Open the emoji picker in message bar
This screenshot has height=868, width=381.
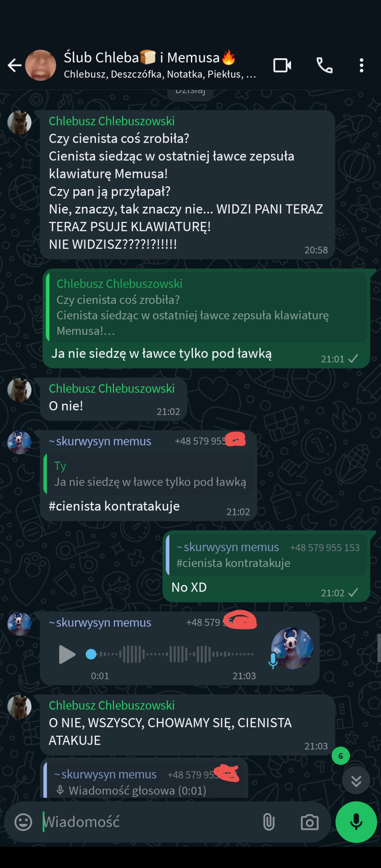23,822
